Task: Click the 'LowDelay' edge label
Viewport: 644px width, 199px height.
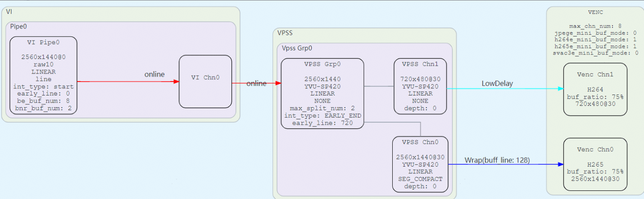Action: 497,83
